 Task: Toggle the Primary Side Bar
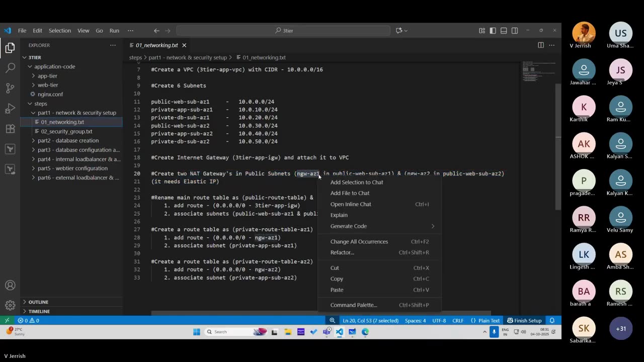point(493,31)
